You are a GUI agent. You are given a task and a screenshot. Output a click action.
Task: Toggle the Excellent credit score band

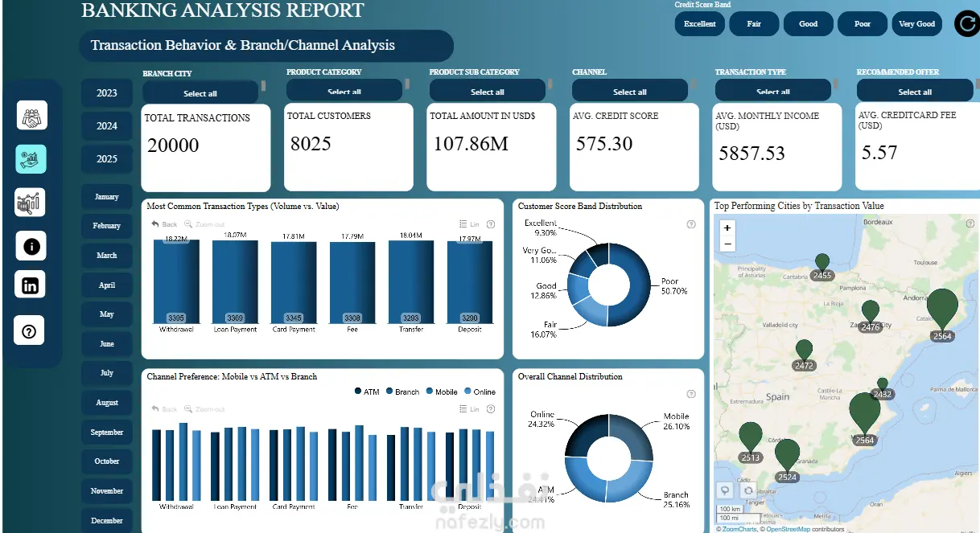coord(699,23)
